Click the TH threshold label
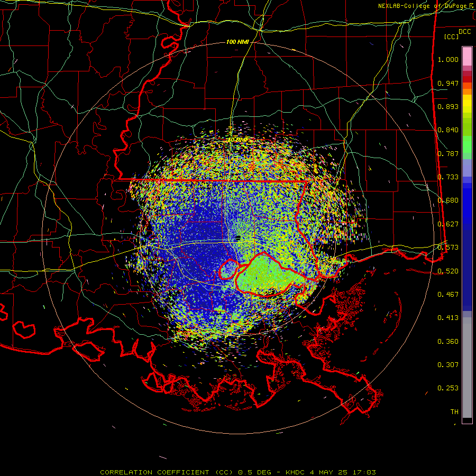This screenshot has width=476, height=476. click(x=454, y=412)
